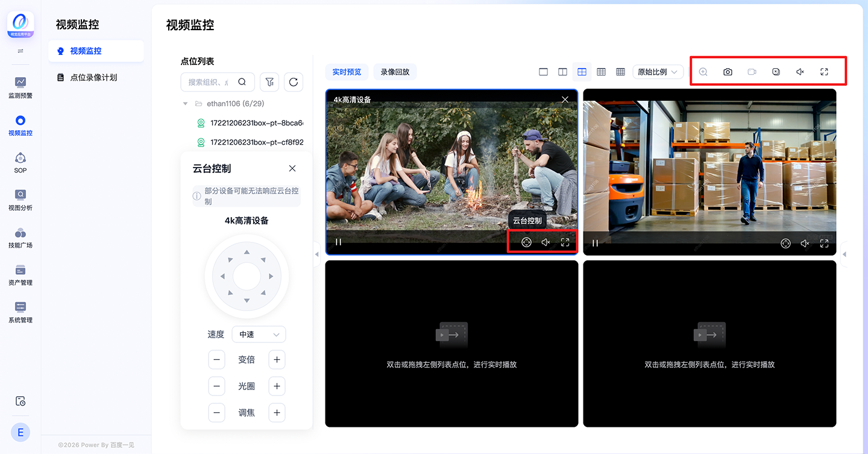Open PTZ control on the 4k高清设备 video
The width and height of the screenshot is (868, 454).
pos(526,242)
